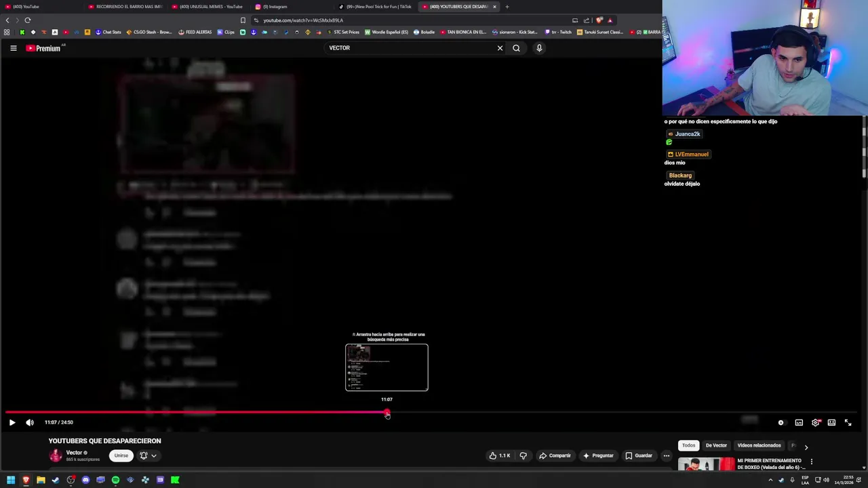Screen dimensions: 868x488
Task: Reload the page
Action: click(27, 20)
